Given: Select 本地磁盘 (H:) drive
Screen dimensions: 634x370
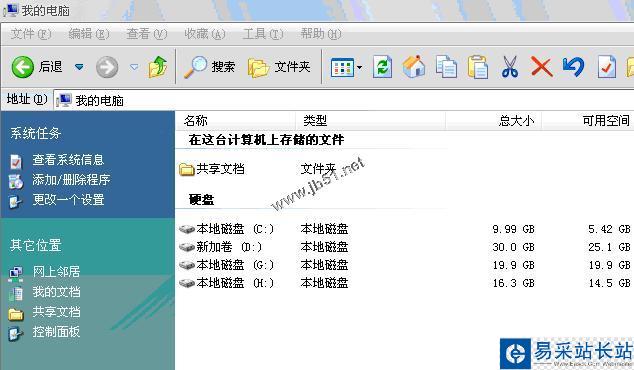Looking at the screenshot, I should click(227, 283).
